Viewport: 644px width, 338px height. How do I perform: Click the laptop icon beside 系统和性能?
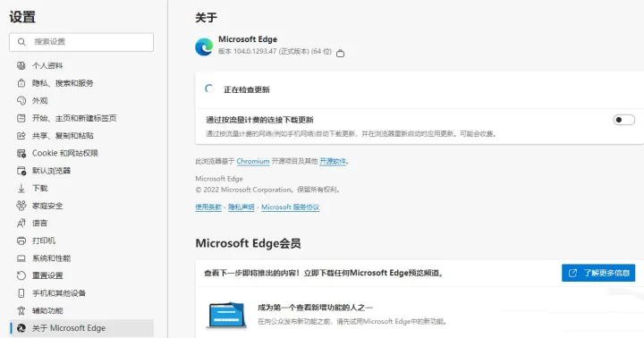point(21,258)
